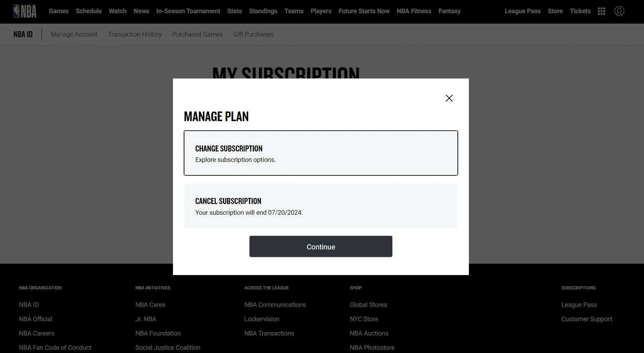Switch to Transaction History tab
The width and height of the screenshot is (644, 353).
(135, 34)
